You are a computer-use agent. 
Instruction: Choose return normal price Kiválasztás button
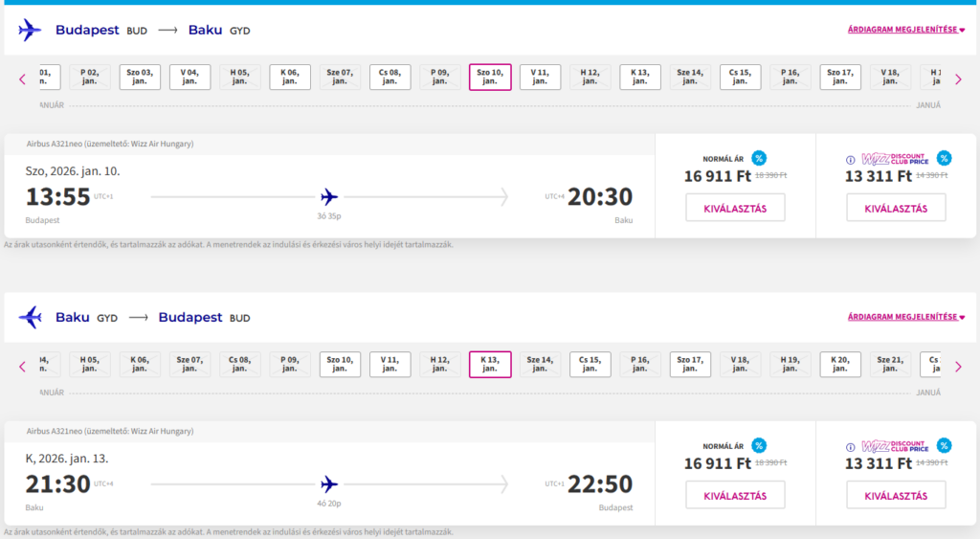point(735,495)
